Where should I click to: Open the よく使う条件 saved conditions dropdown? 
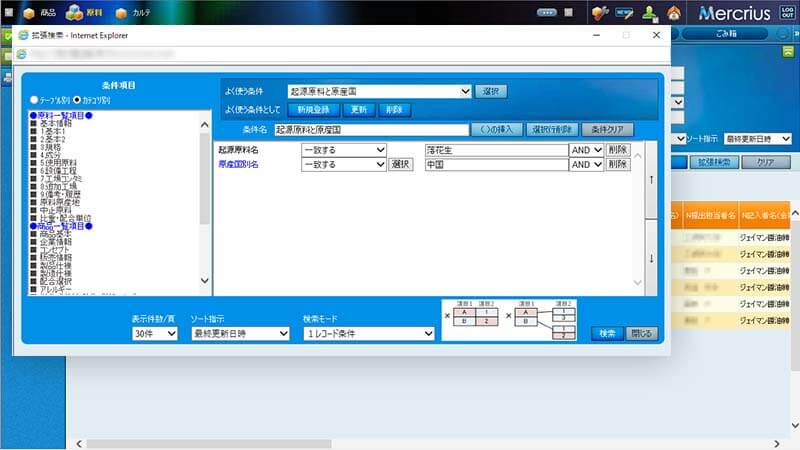coord(379,91)
